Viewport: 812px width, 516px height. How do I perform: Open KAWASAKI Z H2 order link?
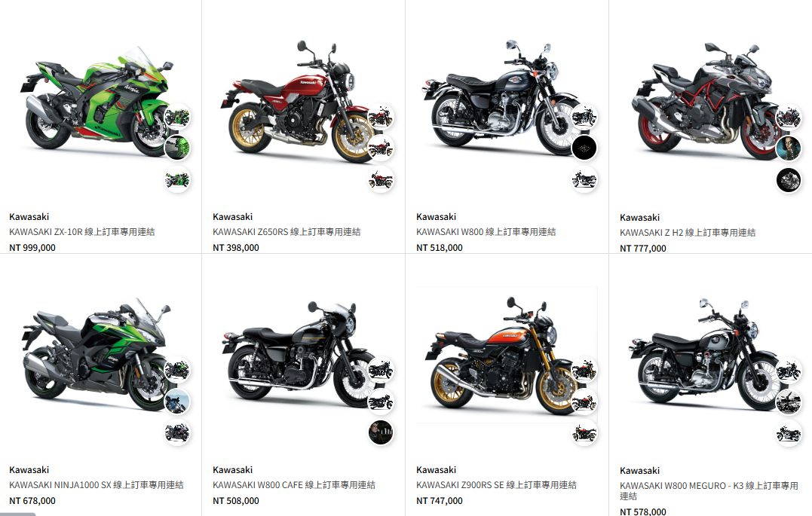[688, 232]
